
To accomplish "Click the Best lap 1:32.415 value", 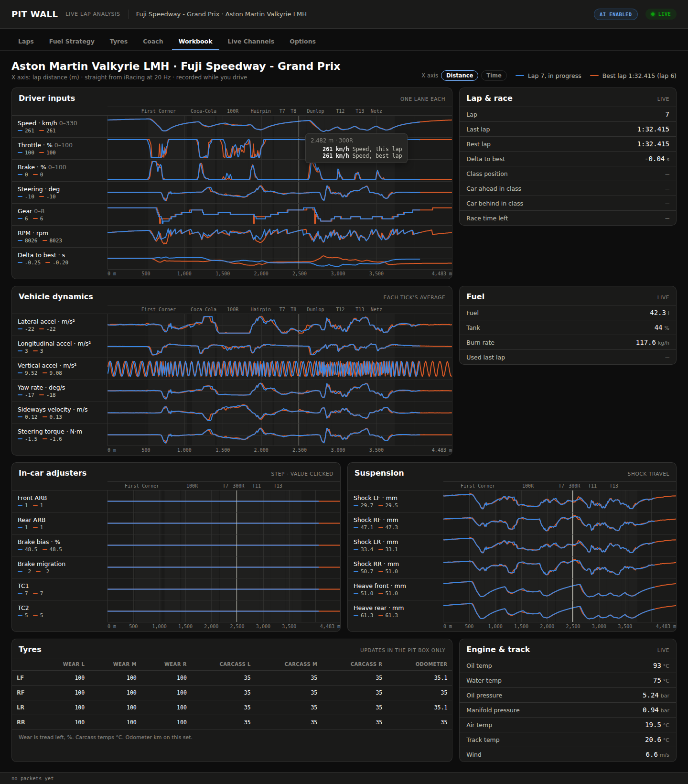I will [x=653, y=144].
